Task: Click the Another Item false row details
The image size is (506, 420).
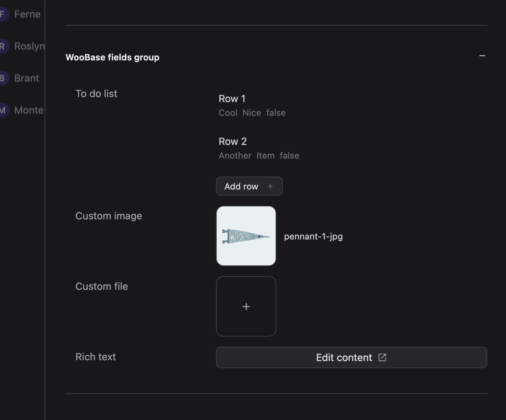Action: coord(259,156)
